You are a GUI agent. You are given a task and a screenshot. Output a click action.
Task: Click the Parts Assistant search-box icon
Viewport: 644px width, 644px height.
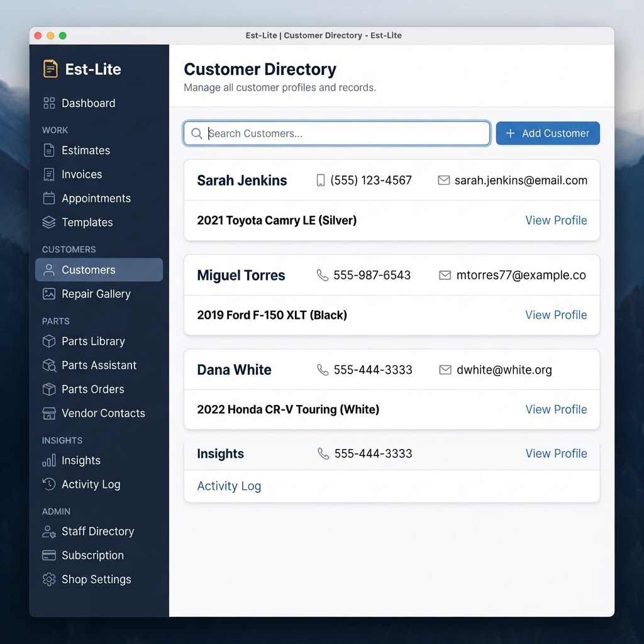tap(49, 365)
